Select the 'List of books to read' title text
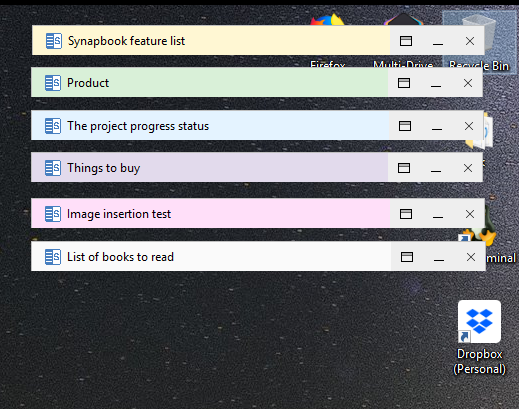The width and height of the screenshot is (519, 409). [x=120, y=257]
